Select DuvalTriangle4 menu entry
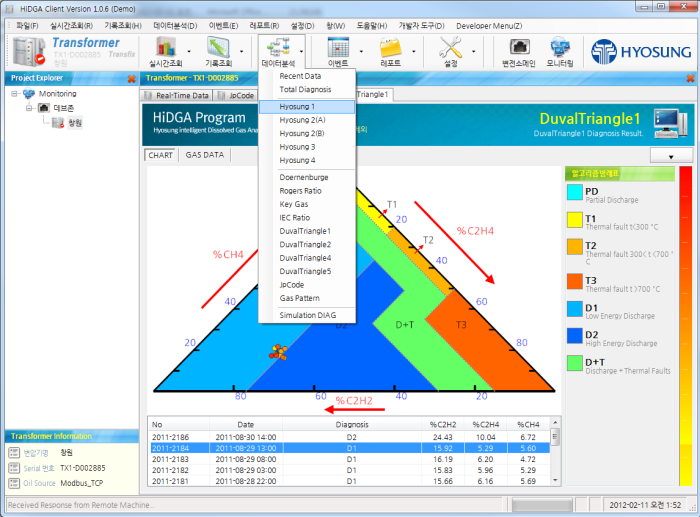Image resolution: width=700 pixels, height=517 pixels. (307, 258)
